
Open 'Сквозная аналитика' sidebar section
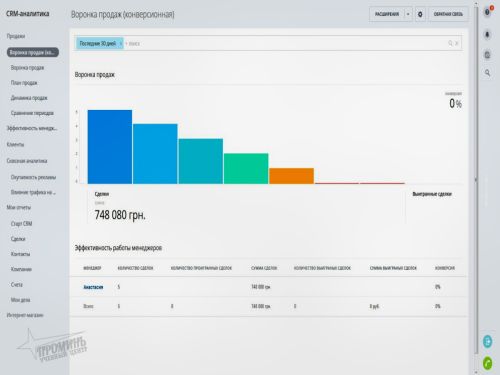tap(27, 161)
